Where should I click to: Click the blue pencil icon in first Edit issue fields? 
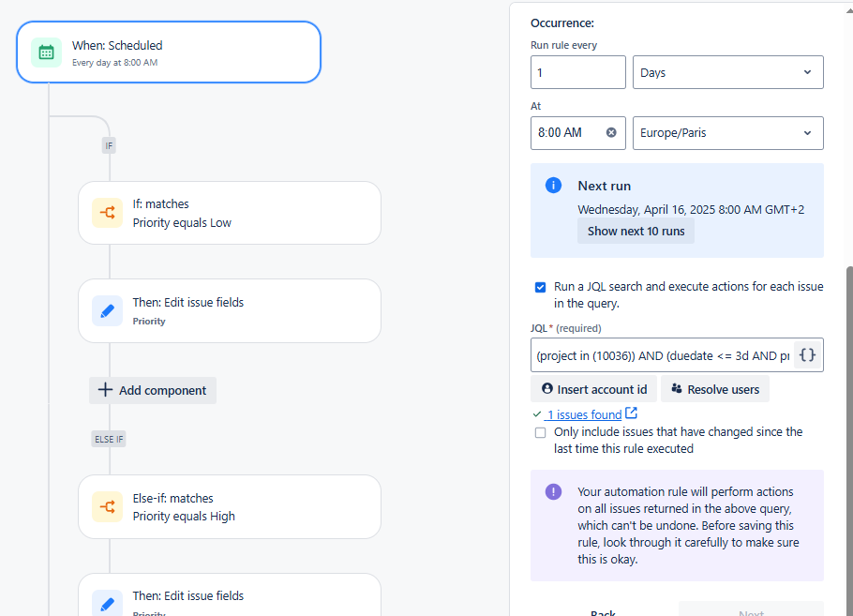[x=107, y=310]
